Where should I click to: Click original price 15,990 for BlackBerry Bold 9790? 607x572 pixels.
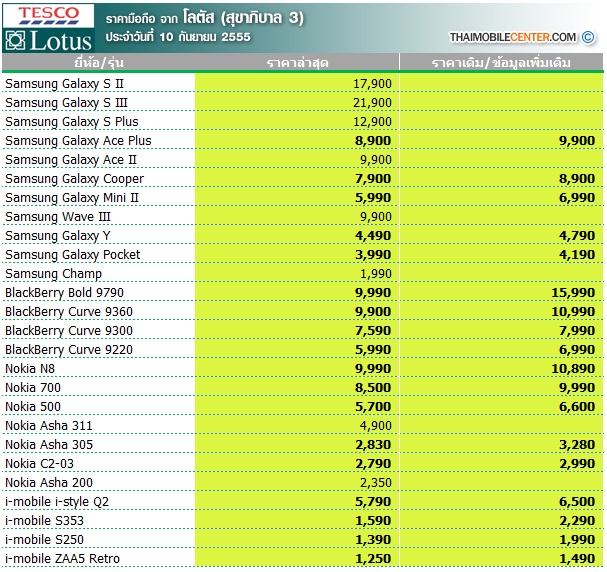pyautogui.click(x=573, y=292)
